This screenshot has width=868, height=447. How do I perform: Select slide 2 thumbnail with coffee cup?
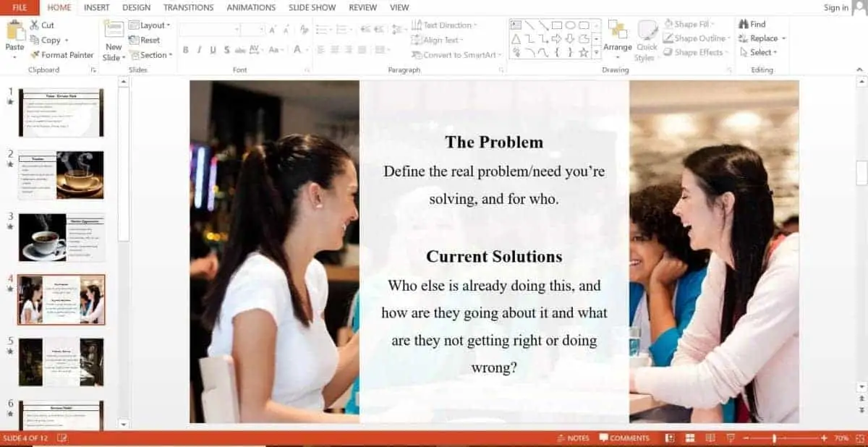[61, 175]
